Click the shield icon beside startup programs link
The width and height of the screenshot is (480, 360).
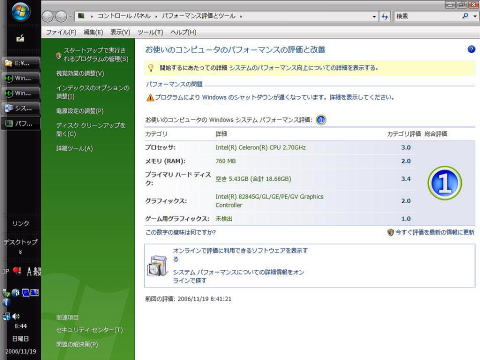point(58,56)
